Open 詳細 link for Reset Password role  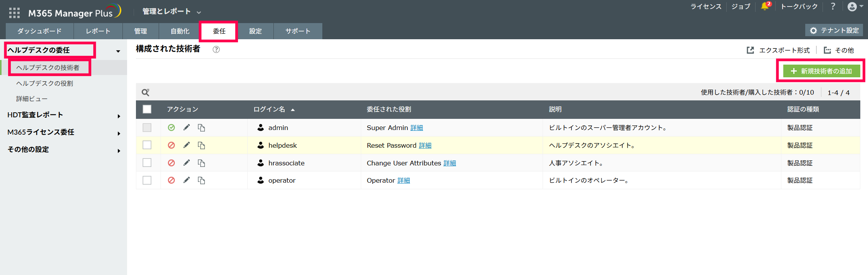coord(425,145)
